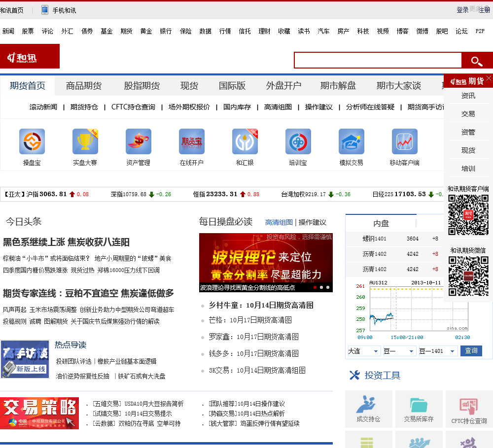Open the 操盘宝 icon

(32, 142)
